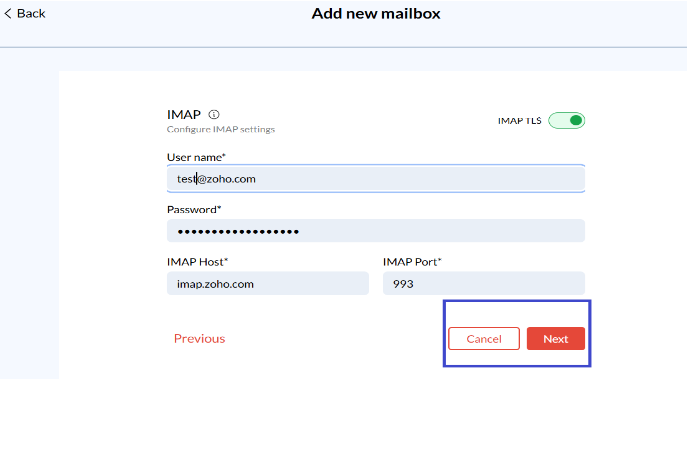
Task: Proceed with the red Next button
Action: point(555,339)
